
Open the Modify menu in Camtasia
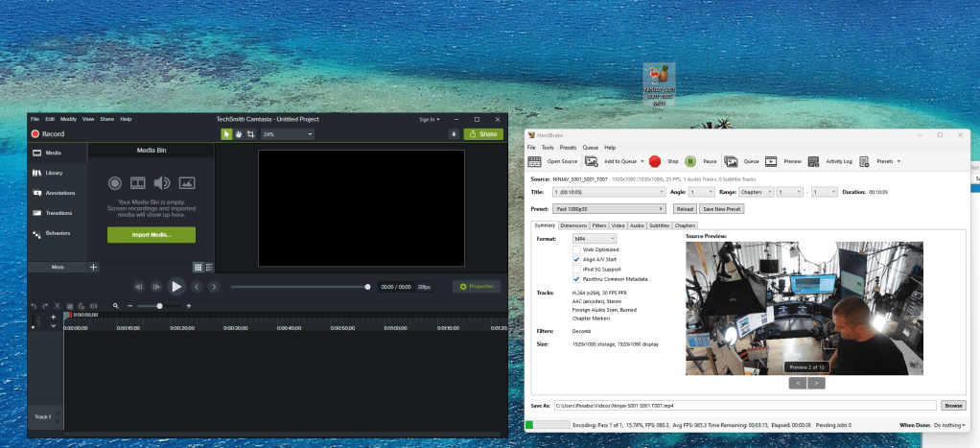pyautogui.click(x=69, y=119)
